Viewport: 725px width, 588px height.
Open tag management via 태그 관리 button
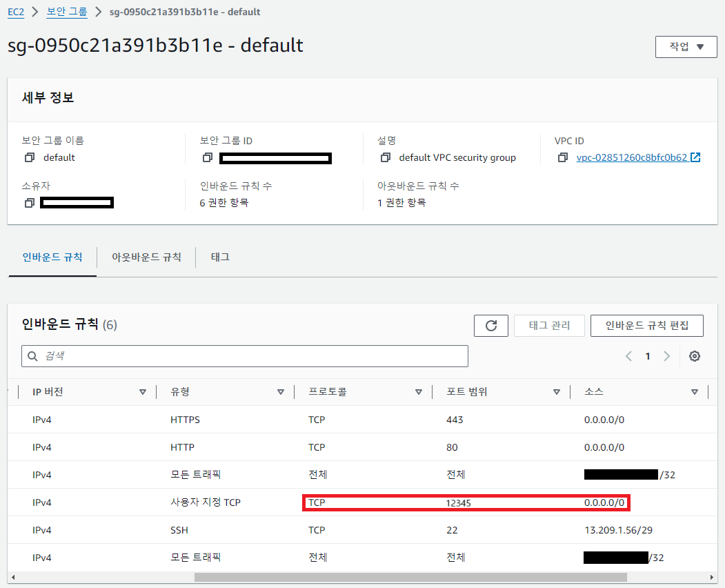point(549,325)
